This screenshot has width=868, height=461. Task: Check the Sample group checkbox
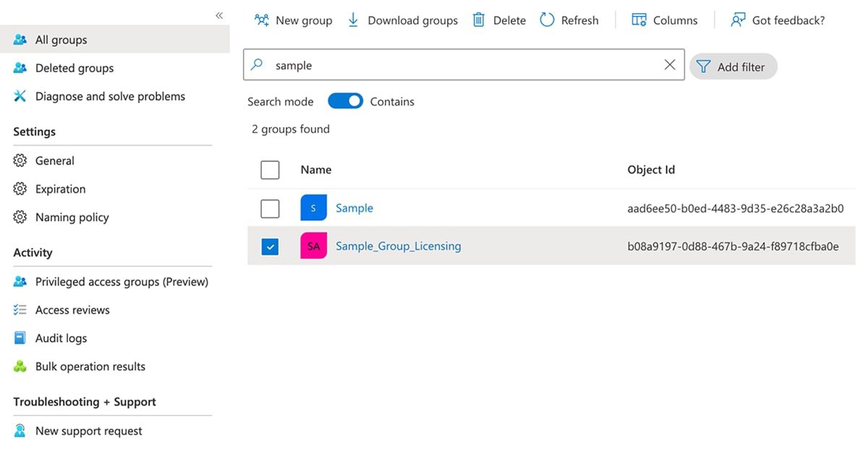click(270, 208)
